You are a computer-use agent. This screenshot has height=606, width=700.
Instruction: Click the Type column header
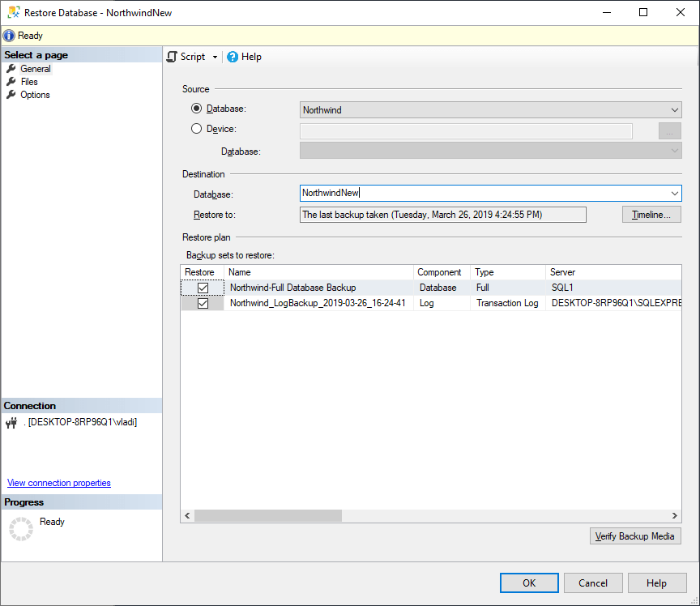pos(508,272)
